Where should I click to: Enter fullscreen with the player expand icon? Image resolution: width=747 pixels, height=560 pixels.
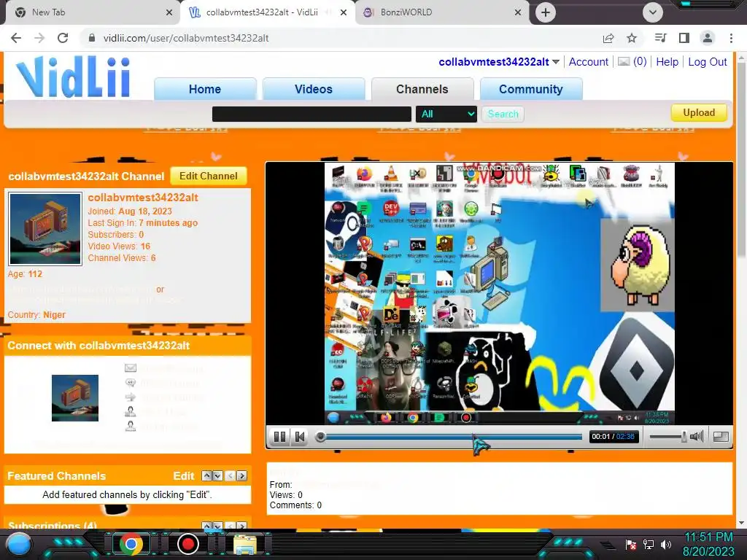click(x=721, y=436)
